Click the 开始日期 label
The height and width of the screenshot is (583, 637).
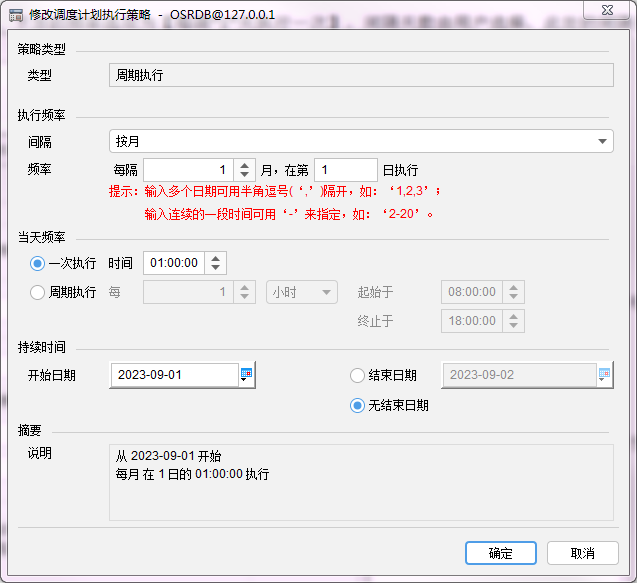pyautogui.click(x=52, y=375)
